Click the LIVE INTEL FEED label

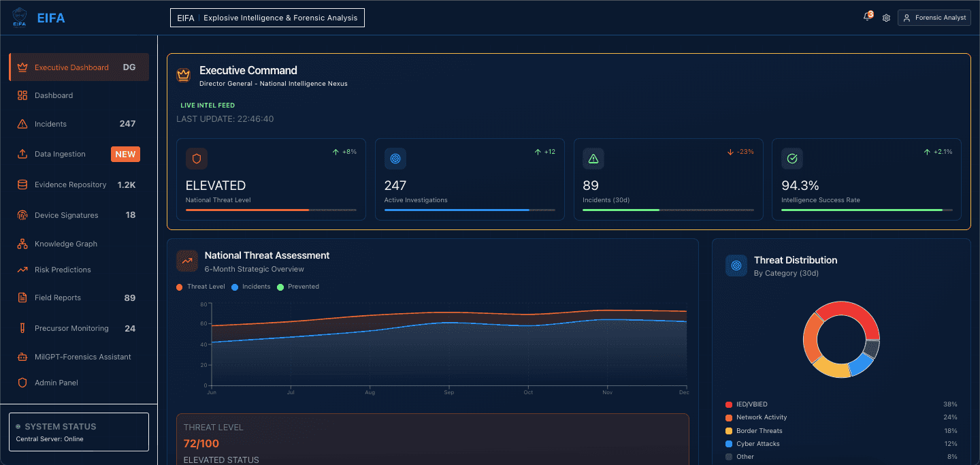click(208, 106)
